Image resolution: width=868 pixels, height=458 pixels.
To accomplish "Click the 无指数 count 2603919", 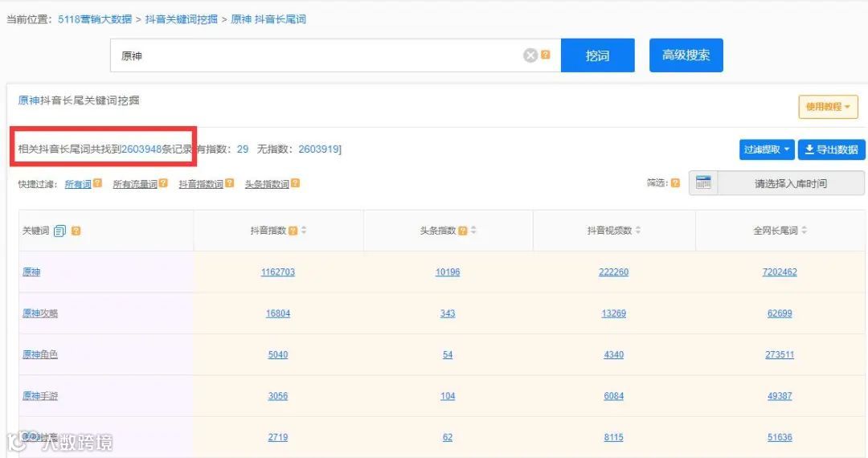I will (318, 149).
